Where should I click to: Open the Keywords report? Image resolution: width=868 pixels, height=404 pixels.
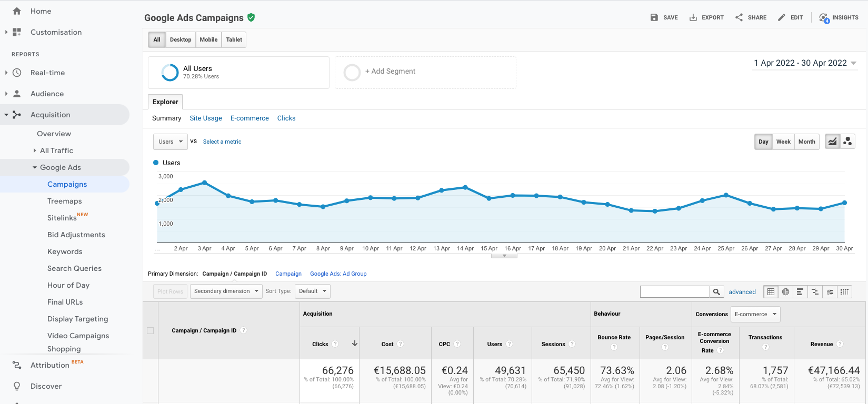(x=65, y=251)
